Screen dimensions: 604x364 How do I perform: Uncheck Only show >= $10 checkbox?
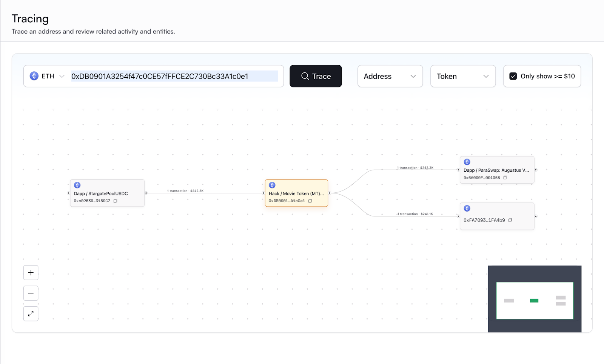(513, 76)
